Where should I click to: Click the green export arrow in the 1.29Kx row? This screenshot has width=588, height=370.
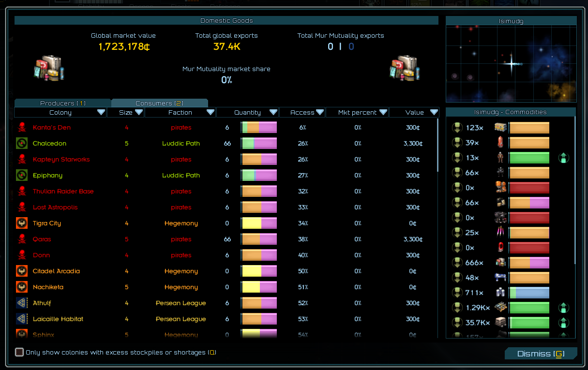[563, 308]
